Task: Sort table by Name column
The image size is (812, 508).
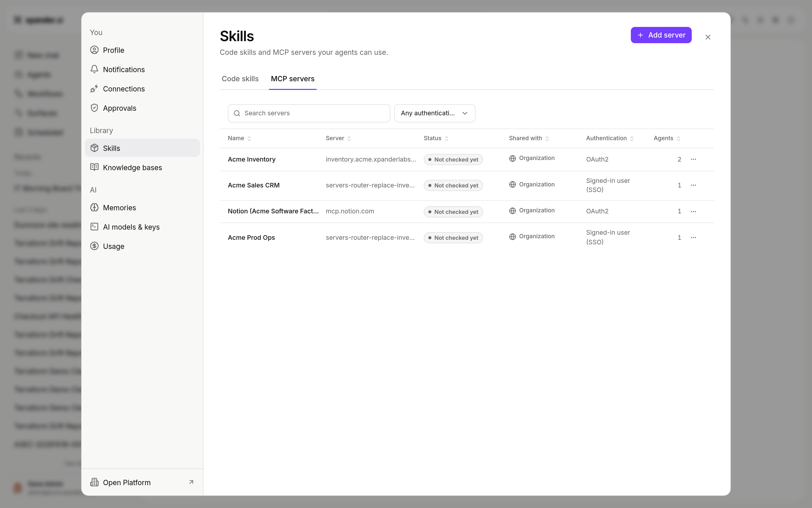Action: pyautogui.click(x=239, y=138)
